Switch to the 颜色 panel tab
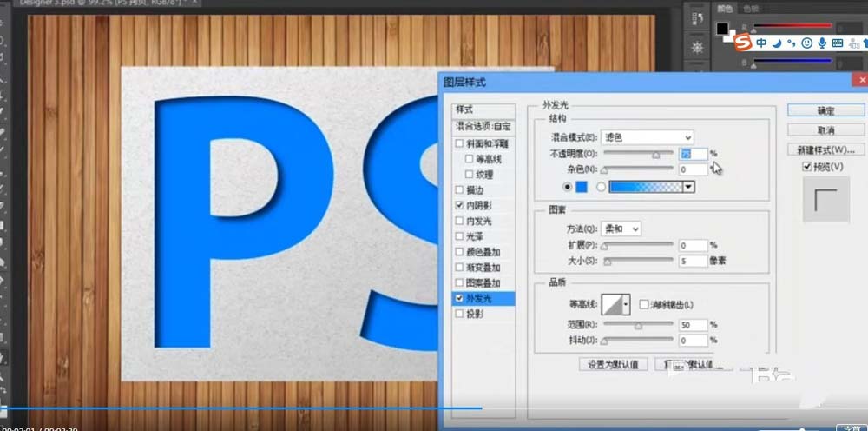The image size is (868, 431). (x=725, y=9)
